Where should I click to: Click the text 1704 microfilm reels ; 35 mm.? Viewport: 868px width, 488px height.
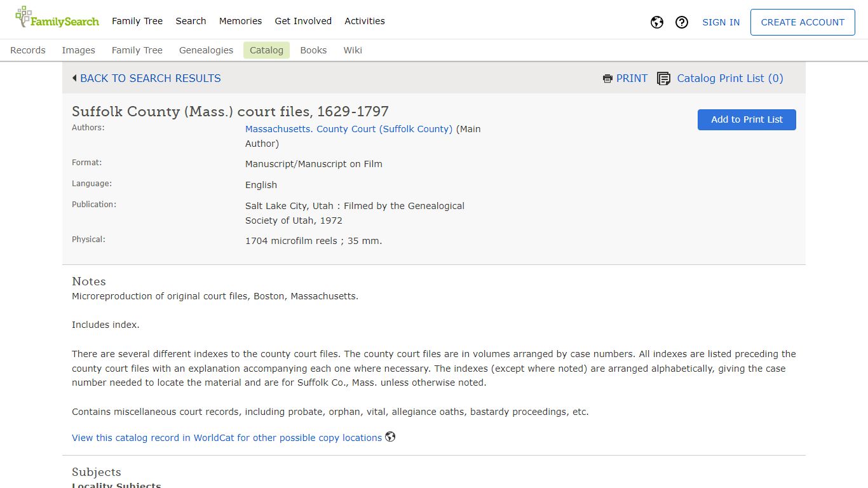314,241
